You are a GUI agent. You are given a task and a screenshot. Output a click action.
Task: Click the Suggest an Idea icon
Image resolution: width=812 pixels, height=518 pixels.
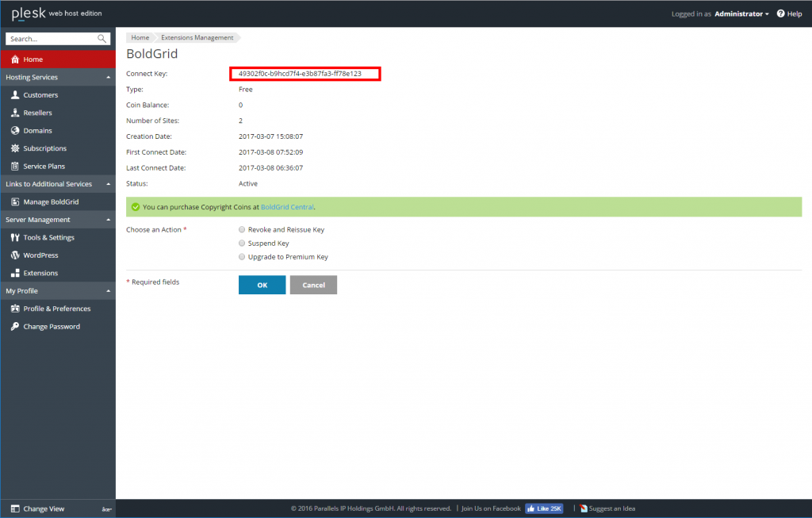pyautogui.click(x=584, y=508)
